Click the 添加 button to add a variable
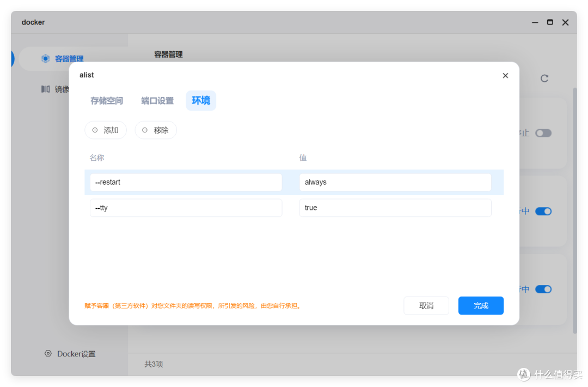Viewport: 588px width, 387px height. click(106, 130)
